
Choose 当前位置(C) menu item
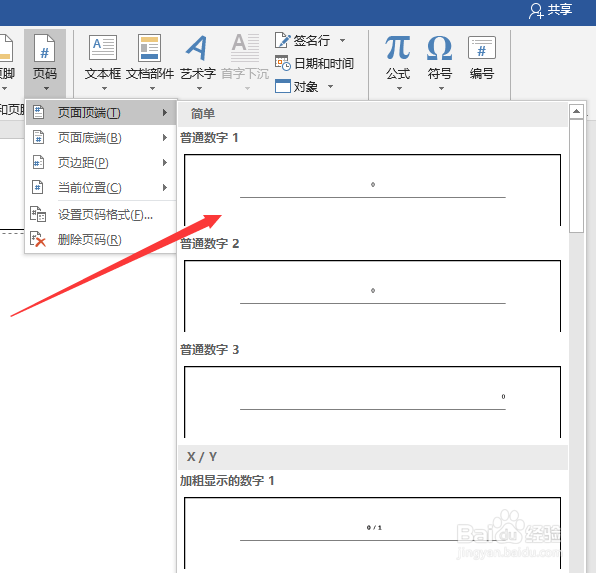coord(101,188)
